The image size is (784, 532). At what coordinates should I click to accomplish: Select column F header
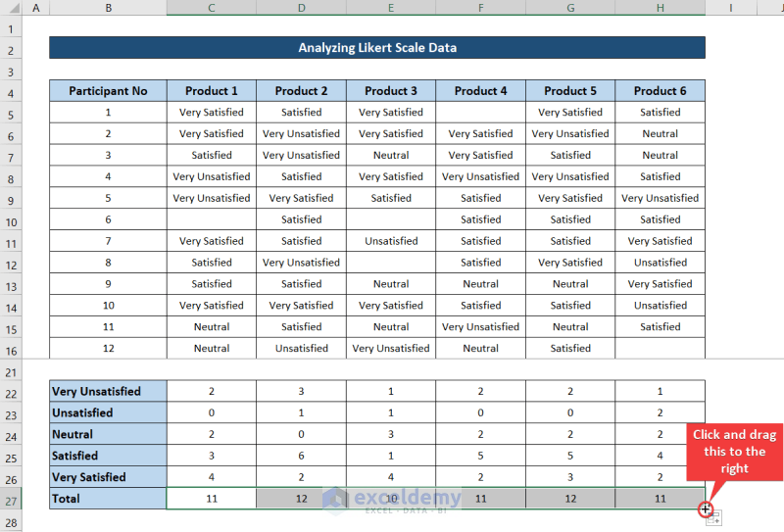coord(480,8)
